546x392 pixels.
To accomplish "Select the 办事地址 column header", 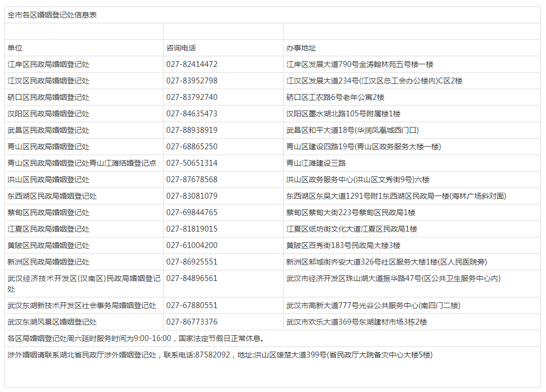I will coord(301,48).
